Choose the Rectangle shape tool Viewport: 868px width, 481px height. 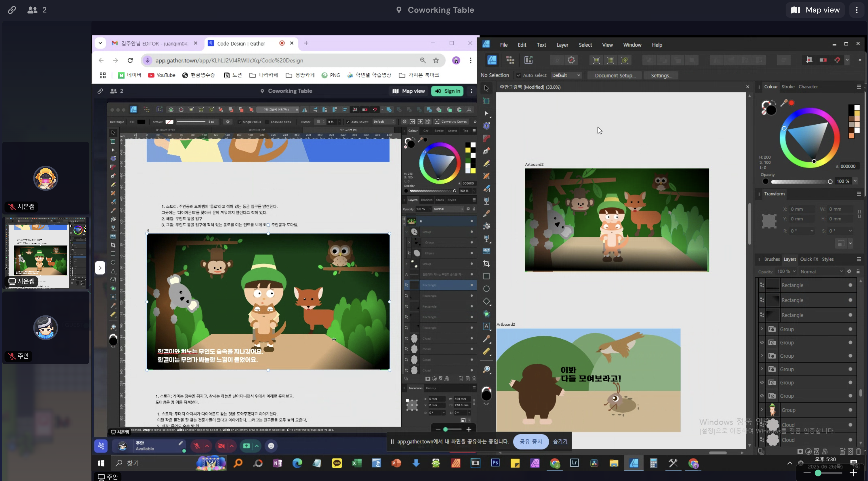(486, 276)
